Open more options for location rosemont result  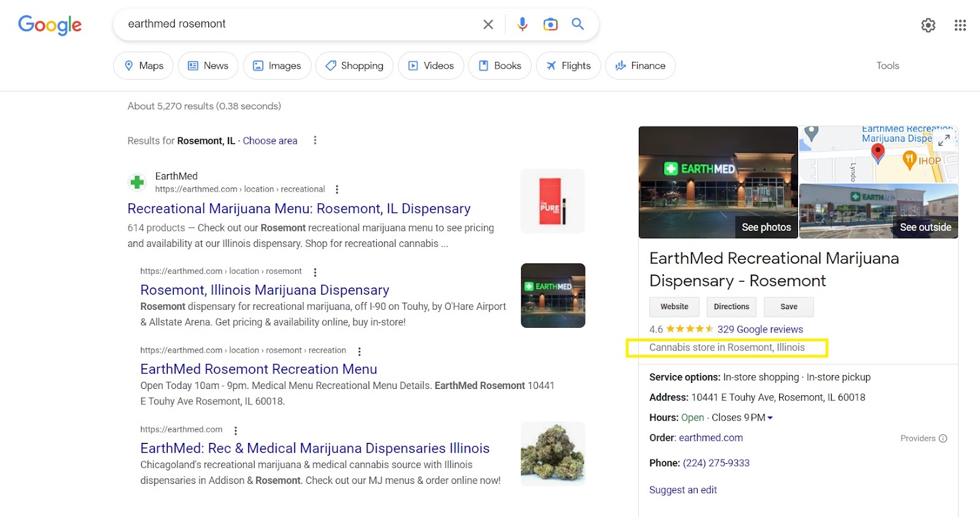315,272
